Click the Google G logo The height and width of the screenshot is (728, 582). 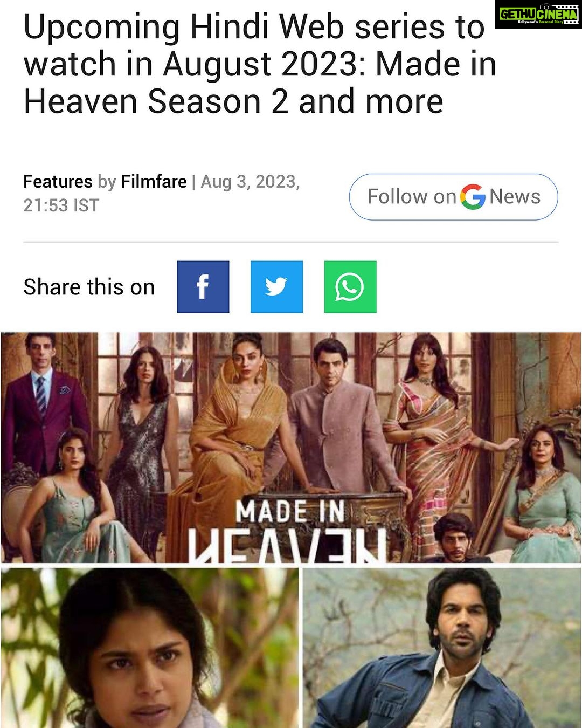click(x=473, y=197)
